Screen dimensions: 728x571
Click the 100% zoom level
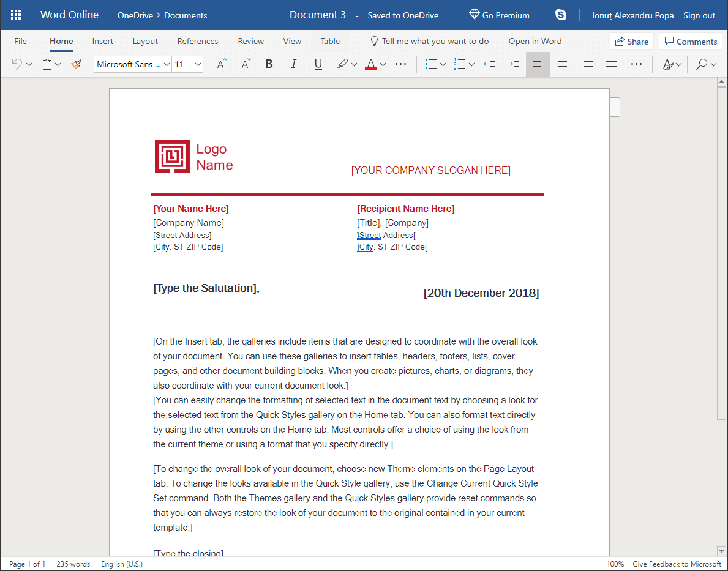coord(615,564)
